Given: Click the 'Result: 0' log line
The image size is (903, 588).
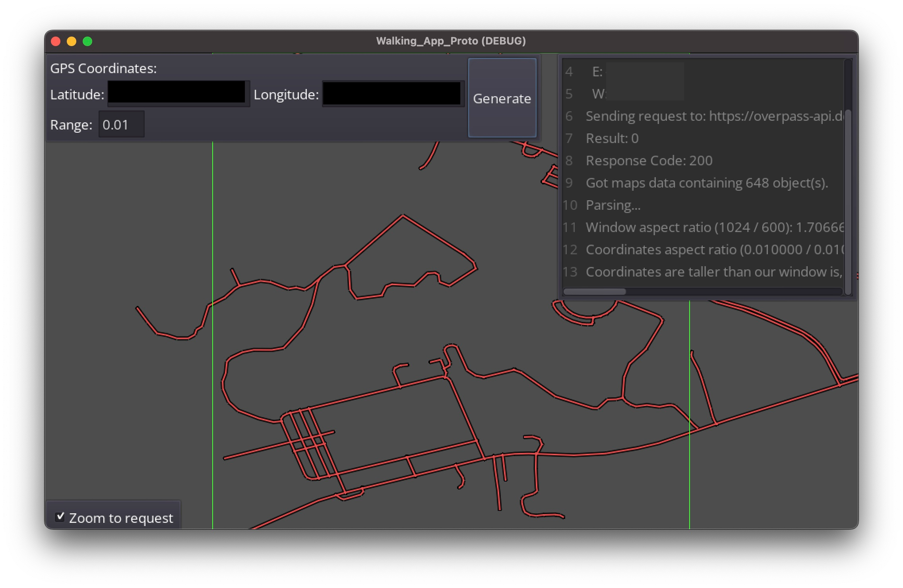Looking at the screenshot, I should point(612,138).
